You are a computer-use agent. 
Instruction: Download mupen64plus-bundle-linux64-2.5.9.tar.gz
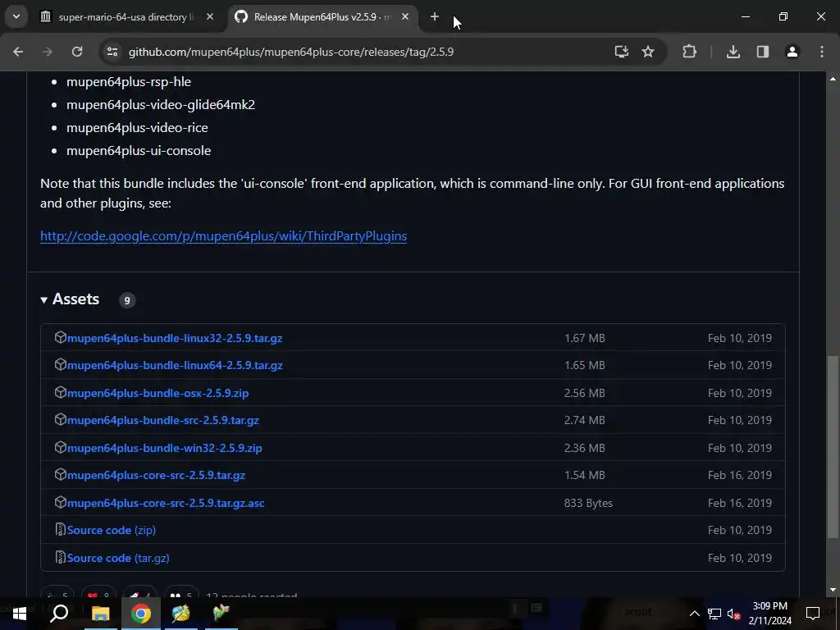pyautogui.click(x=175, y=365)
